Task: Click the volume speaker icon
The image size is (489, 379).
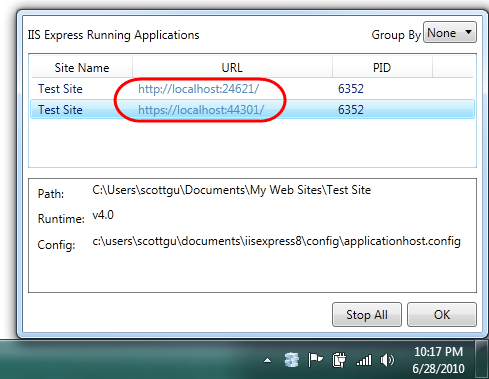Action: coord(387,360)
